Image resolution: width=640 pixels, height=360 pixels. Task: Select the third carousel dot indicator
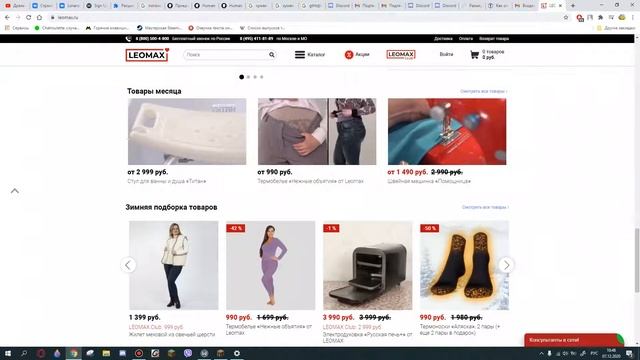point(255,77)
